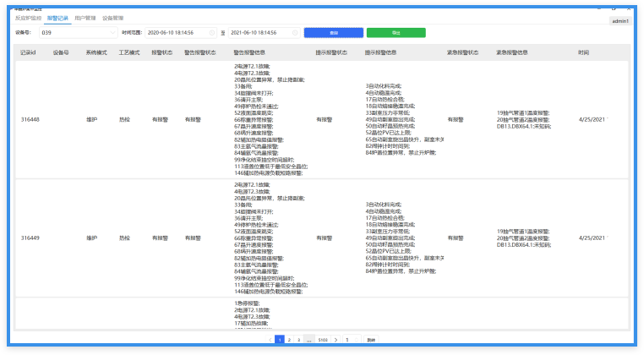Screen dimensions: 644x355
Task: Open the calendar icon in the end date field
Action: 295,32
